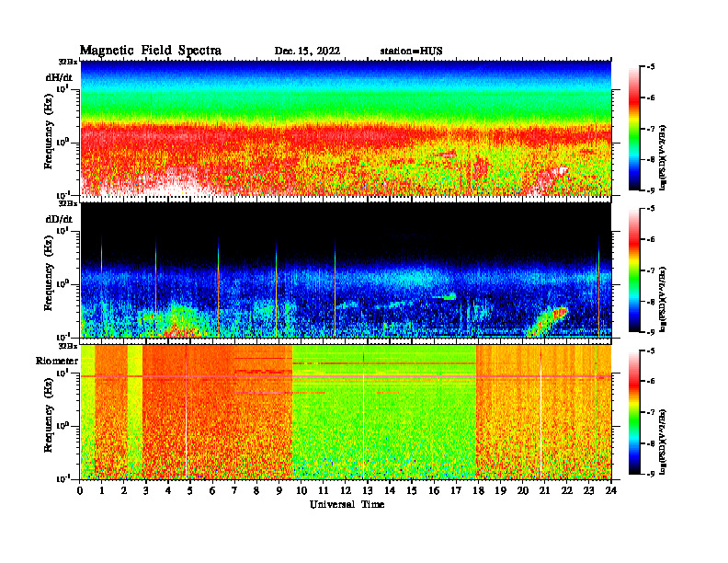Click hour label '8' on the time axis
This screenshot has height=563, width=728.
(x=256, y=491)
